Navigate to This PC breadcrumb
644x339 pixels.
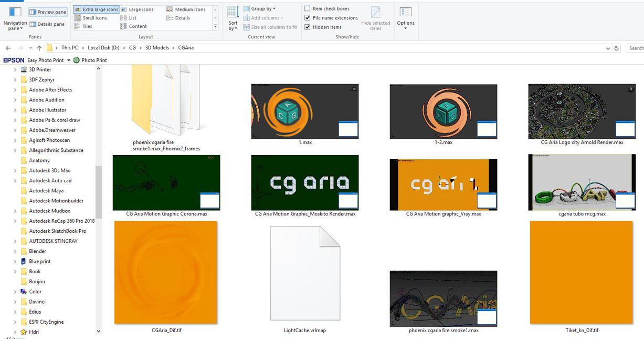69,48
